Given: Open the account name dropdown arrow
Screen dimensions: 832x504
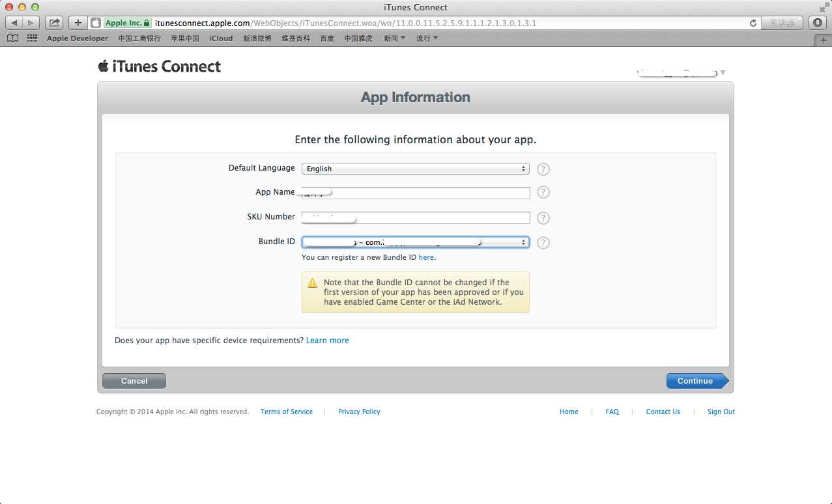Looking at the screenshot, I should [x=723, y=73].
